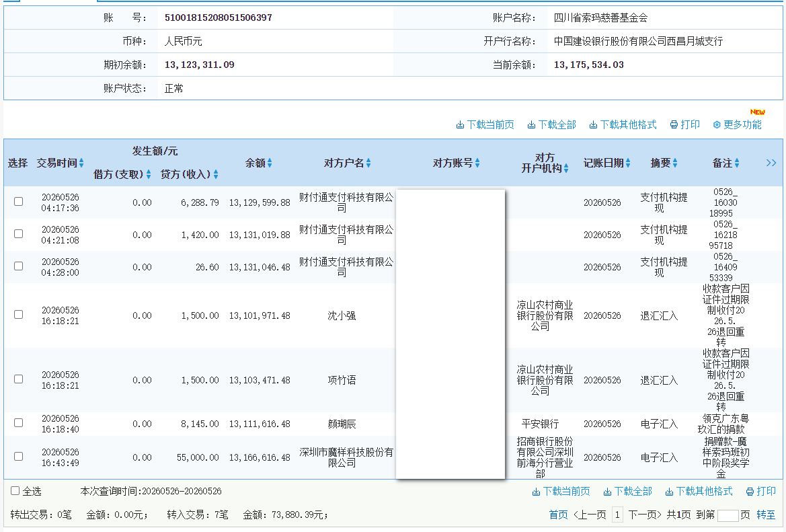Screen dimensions: 786x532
Task: Select the 04:28:00 transaction checkbox
Action: pos(19,266)
